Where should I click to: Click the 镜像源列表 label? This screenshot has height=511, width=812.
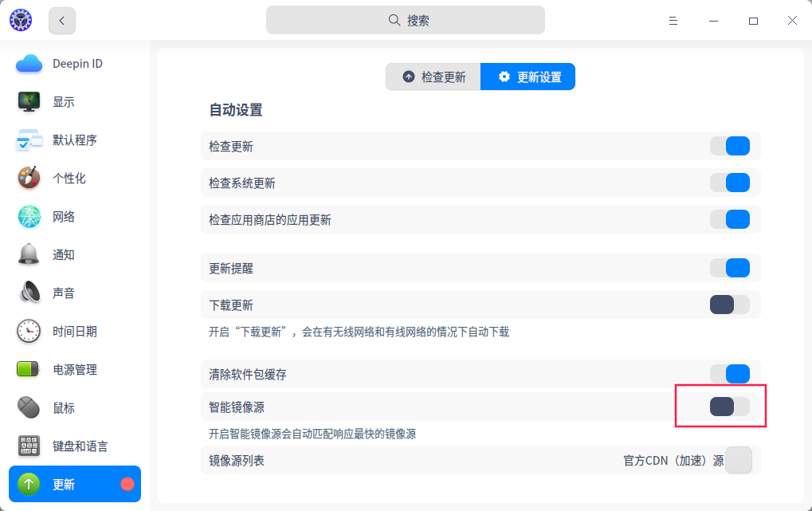click(237, 461)
